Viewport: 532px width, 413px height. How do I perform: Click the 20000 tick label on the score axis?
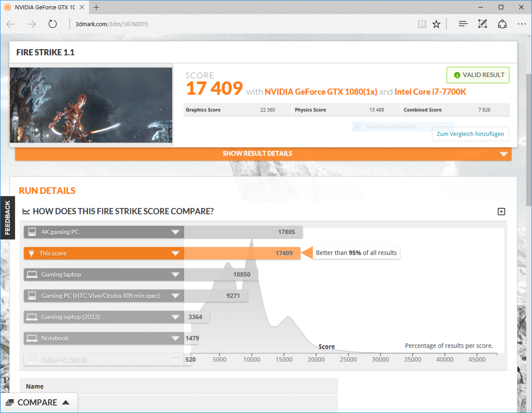316,360
